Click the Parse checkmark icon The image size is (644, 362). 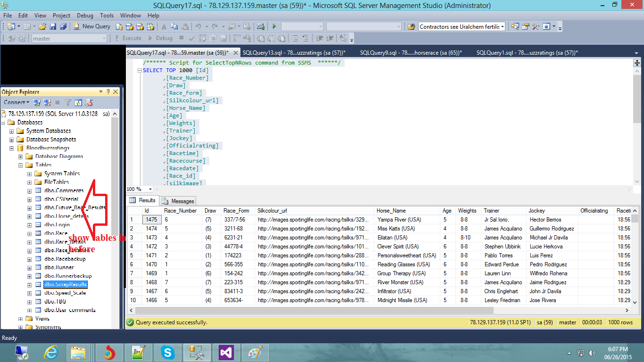pos(192,38)
